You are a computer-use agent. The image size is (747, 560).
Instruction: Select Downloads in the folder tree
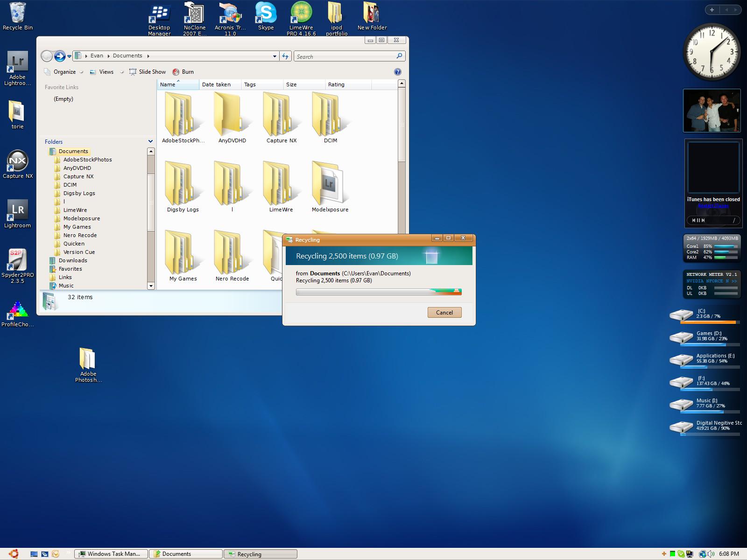(x=73, y=260)
